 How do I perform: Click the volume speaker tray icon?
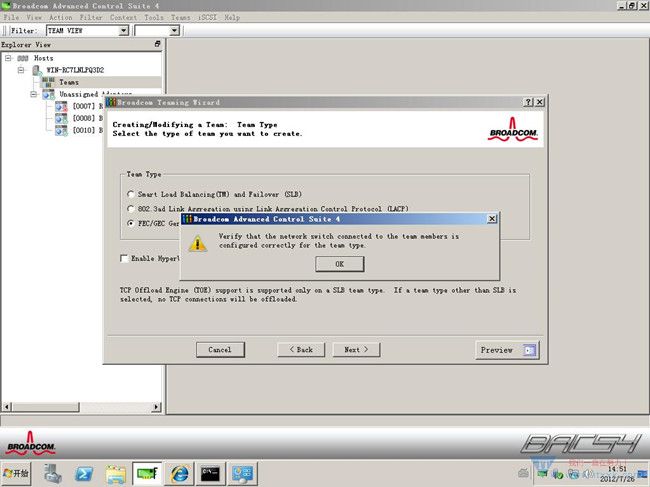click(586, 474)
